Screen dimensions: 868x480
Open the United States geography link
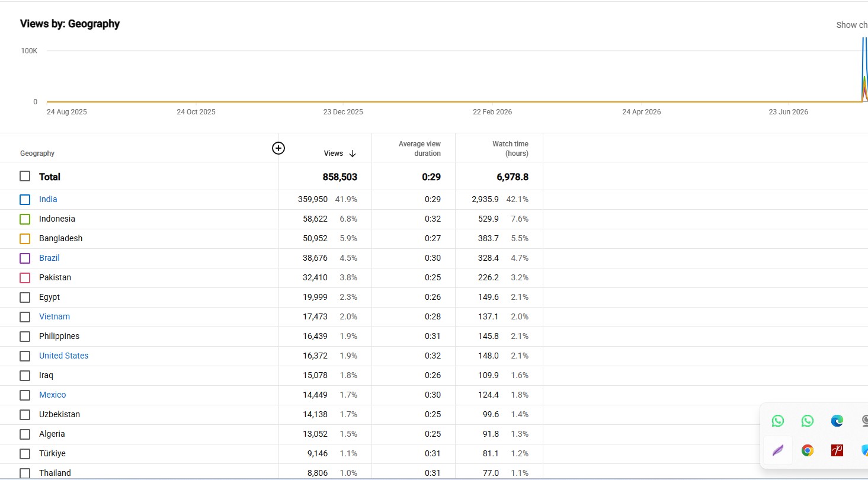(x=63, y=356)
